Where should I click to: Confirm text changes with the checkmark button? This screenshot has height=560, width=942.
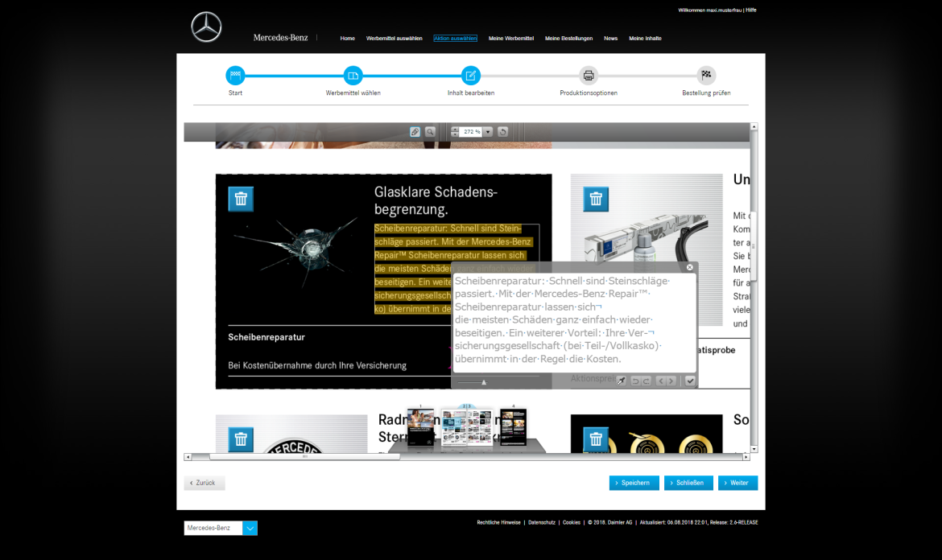pyautogui.click(x=690, y=381)
